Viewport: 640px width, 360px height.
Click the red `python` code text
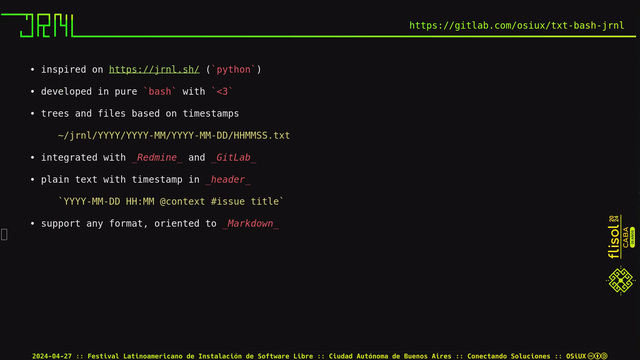point(233,69)
